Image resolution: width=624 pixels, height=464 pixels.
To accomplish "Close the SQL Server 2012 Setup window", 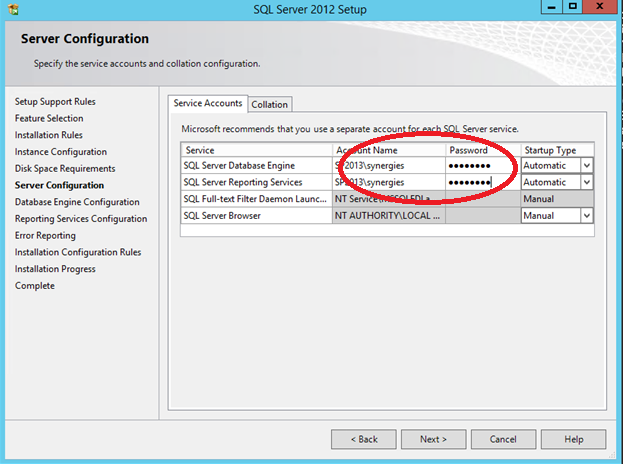I will [600, 6].
